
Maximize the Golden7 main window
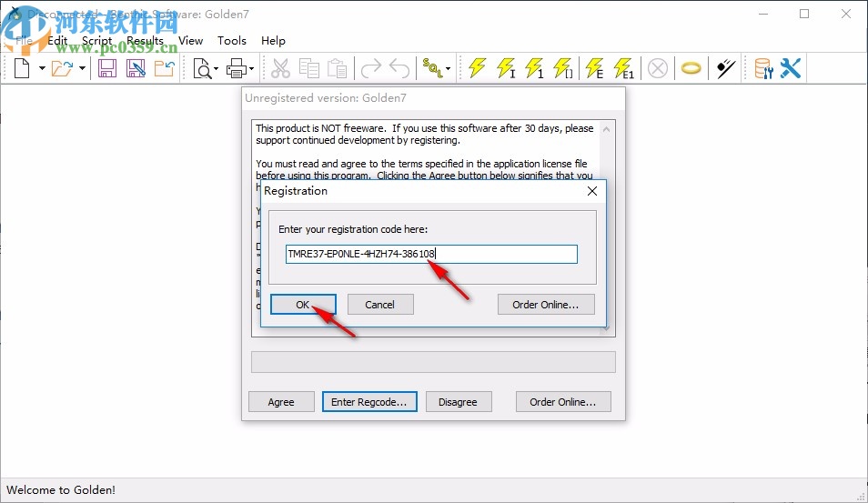tap(804, 14)
